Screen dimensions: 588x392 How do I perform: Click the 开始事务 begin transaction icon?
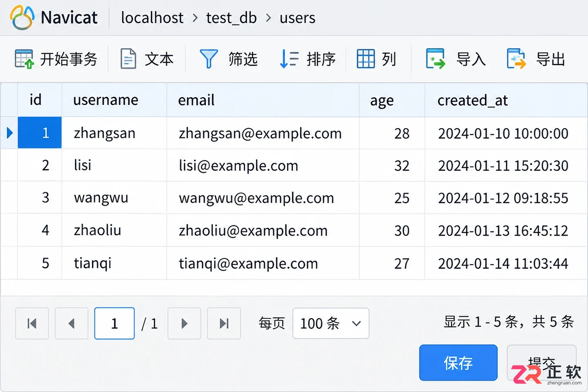coord(24,59)
